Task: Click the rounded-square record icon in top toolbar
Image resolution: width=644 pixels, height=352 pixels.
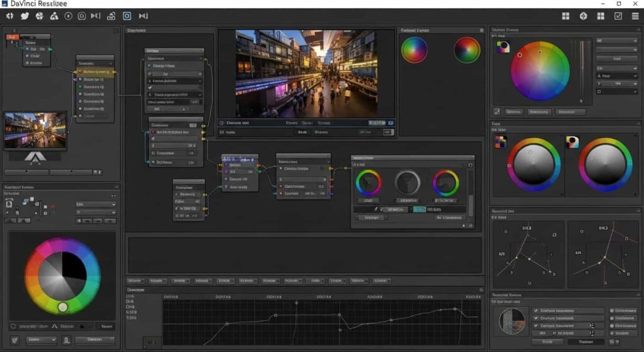Action: pyautogui.click(x=82, y=16)
